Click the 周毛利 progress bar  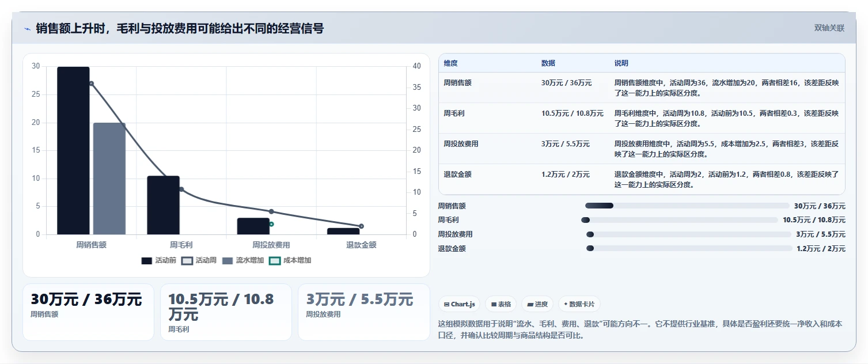click(x=680, y=220)
